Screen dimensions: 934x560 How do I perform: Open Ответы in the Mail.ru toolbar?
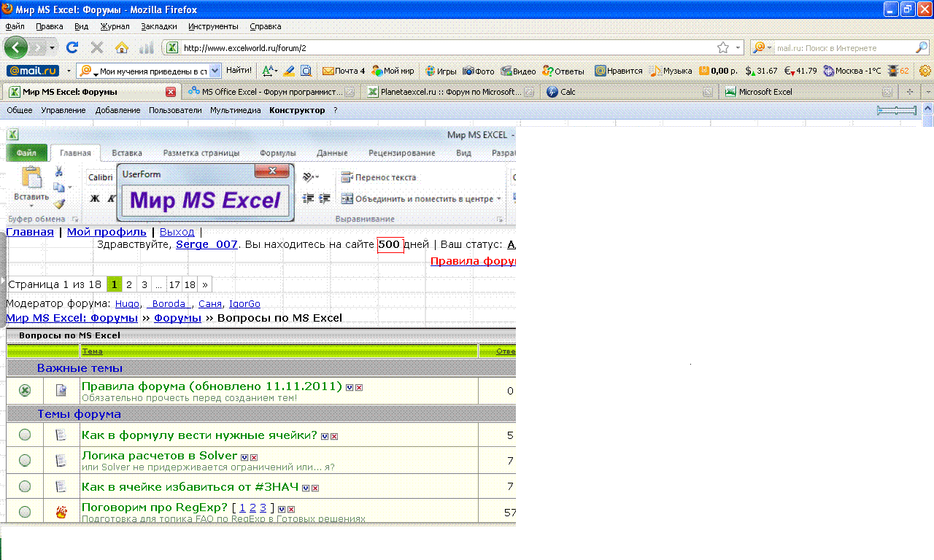pyautogui.click(x=563, y=71)
